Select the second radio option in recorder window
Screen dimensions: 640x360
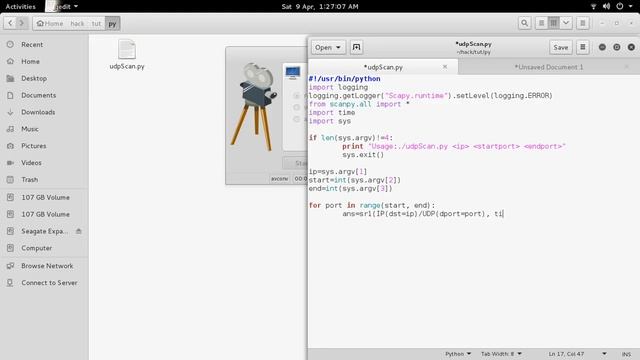pyautogui.click(x=297, y=107)
